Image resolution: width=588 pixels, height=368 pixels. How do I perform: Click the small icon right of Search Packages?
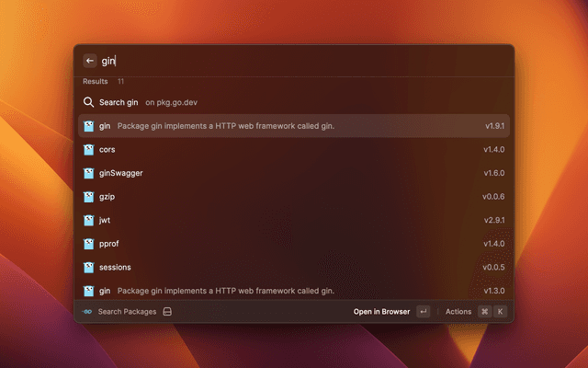pos(167,312)
